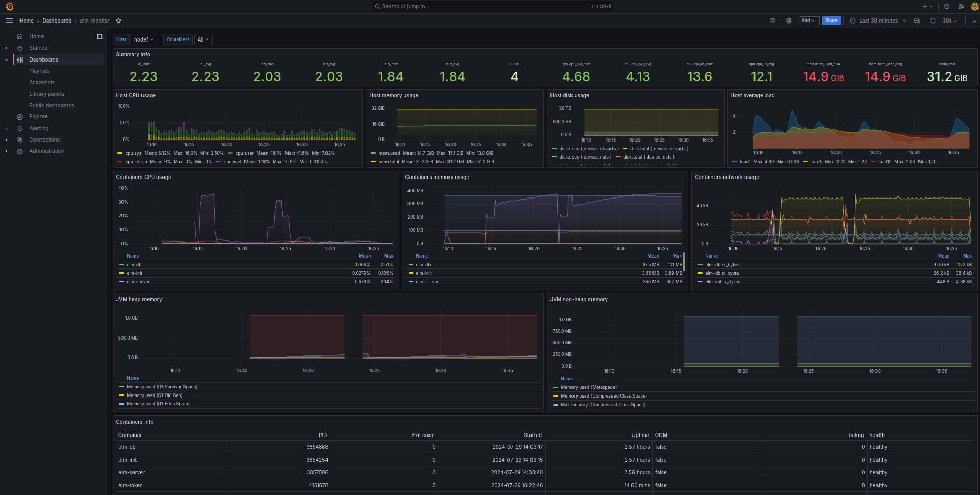The image size is (980, 495).
Task: Open the help question mark icon
Action: point(947,7)
